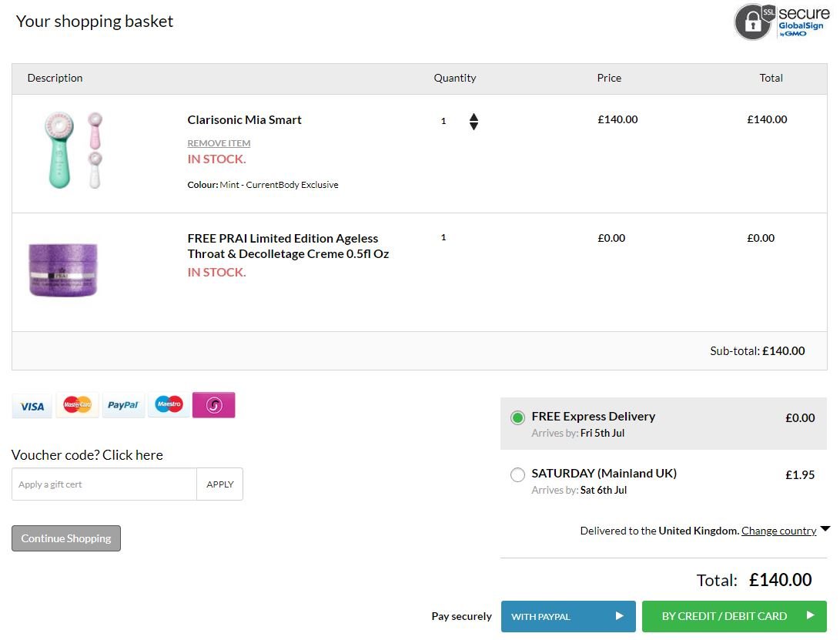This screenshot has height=640, width=840.
Task: Remove Clarisonic Mia Smart from basket
Action: [x=219, y=143]
